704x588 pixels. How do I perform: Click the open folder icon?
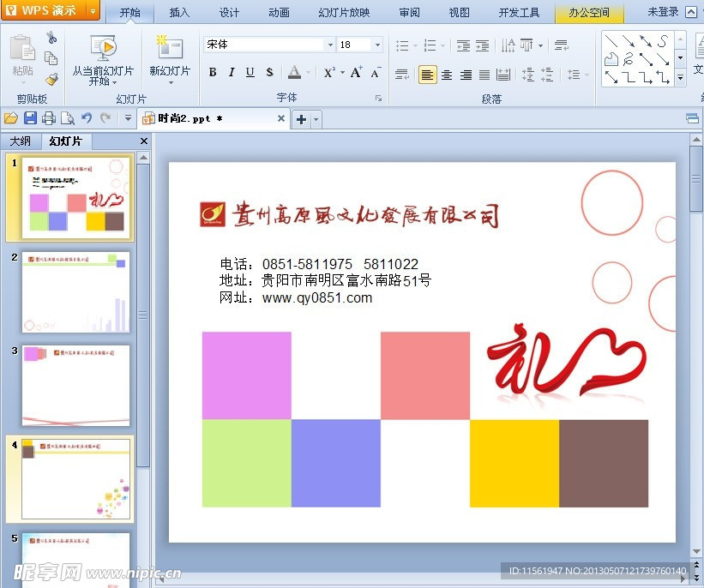tap(11, 118)
